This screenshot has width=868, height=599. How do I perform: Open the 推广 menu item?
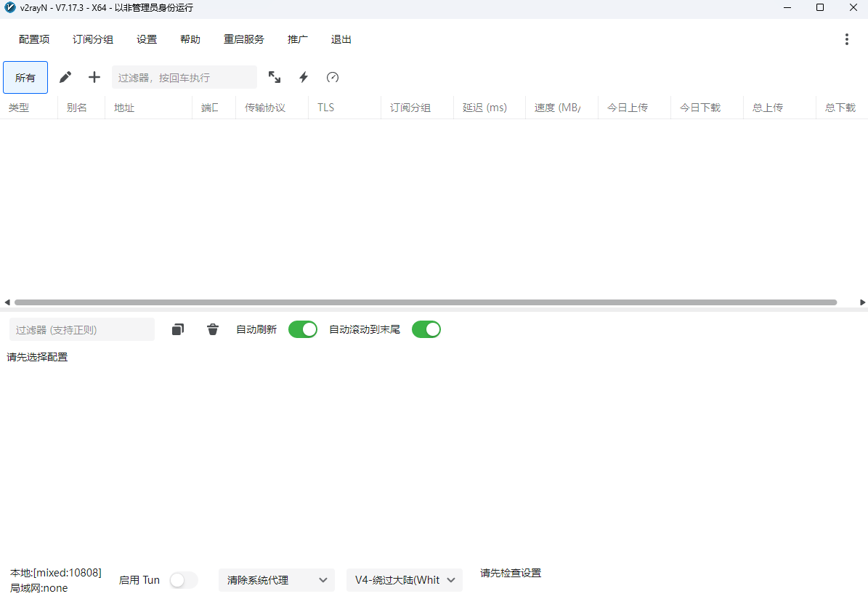coord(297,39)
